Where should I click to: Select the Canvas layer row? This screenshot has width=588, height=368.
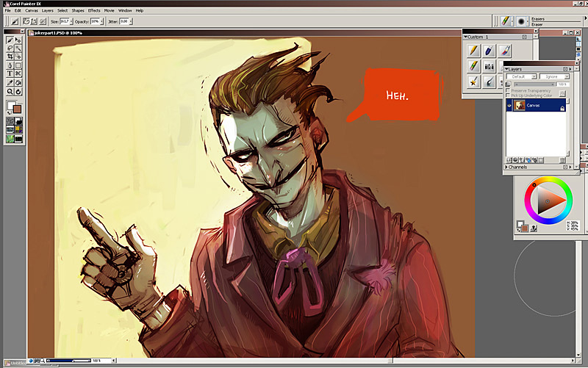pos(536,105)
